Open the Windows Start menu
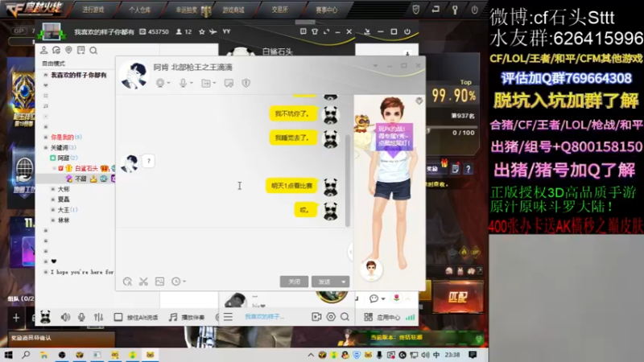The image size is (644, 362). click(x=8, y=355)
